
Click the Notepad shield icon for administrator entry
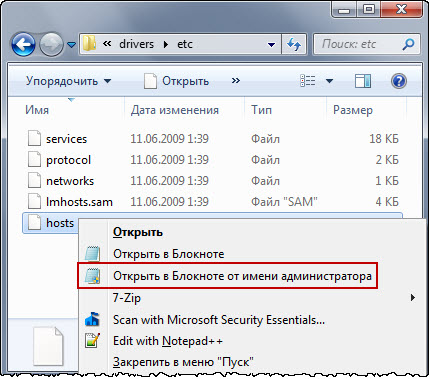click(x=92, y=276)
